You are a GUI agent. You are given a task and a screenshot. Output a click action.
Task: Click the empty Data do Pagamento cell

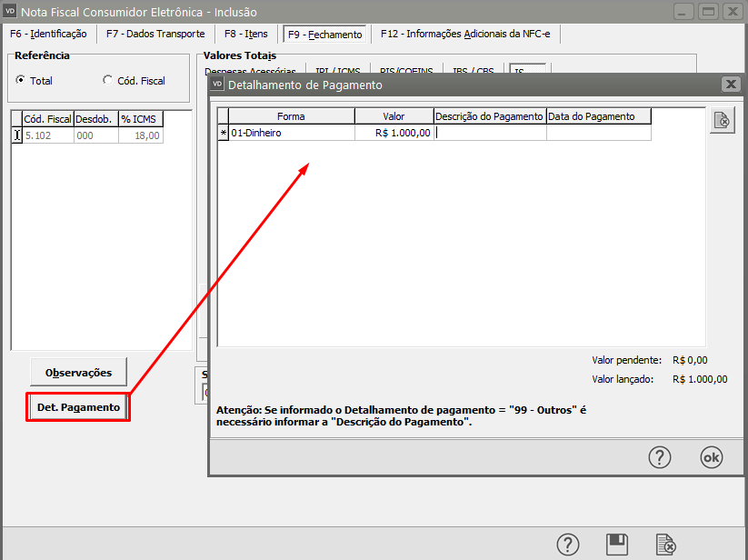click(598, 133)
